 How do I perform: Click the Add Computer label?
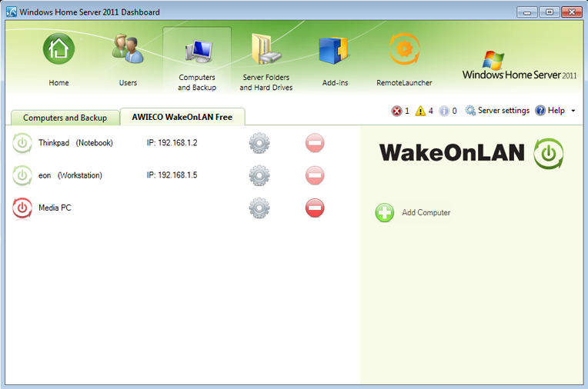[x=426, y=212]
